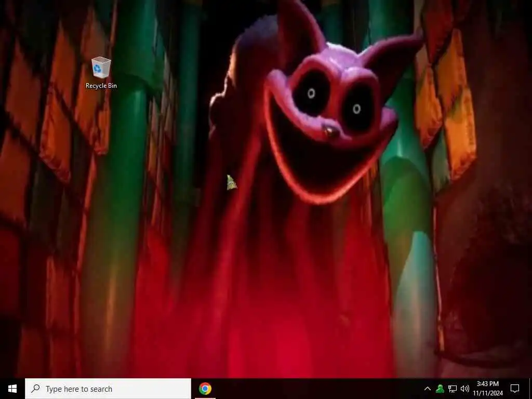Open the 3:43 PM clock calendar
The width and height of the screenshot is (532, 399).
coord(488,389)
